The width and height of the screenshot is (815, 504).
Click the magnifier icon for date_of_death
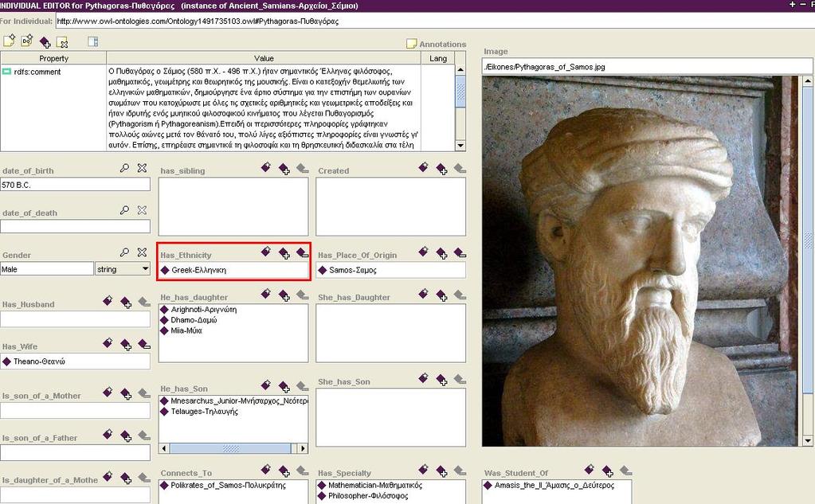click(124, 210)
